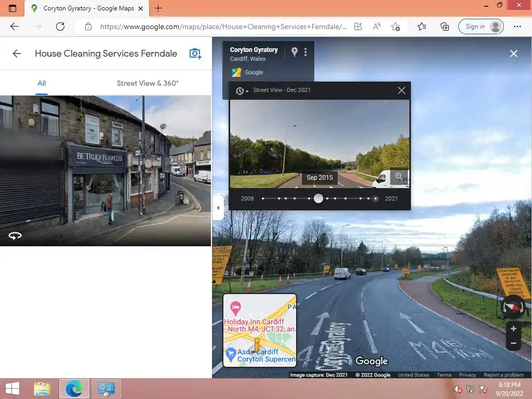Viewport: 532px width, 399px height.
Task: Close the Coryton Gyratory tab
Action: 140,8
